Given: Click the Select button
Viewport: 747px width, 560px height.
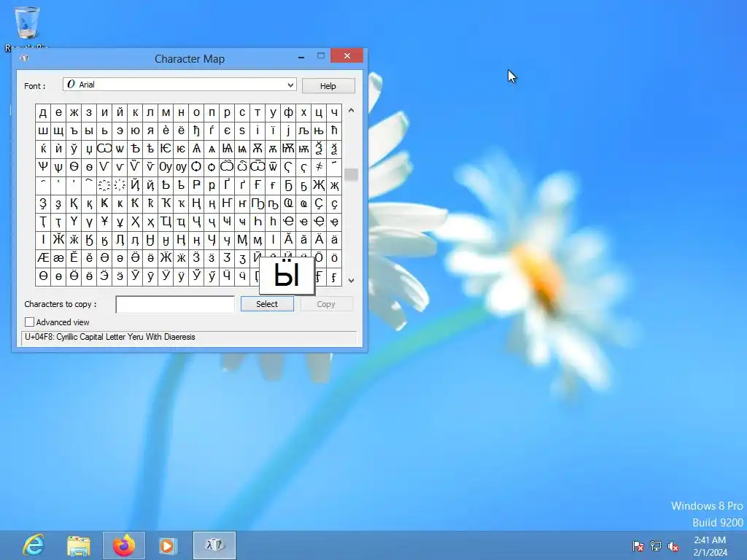Looking at the screenshot, I should (x=267, y=304).
